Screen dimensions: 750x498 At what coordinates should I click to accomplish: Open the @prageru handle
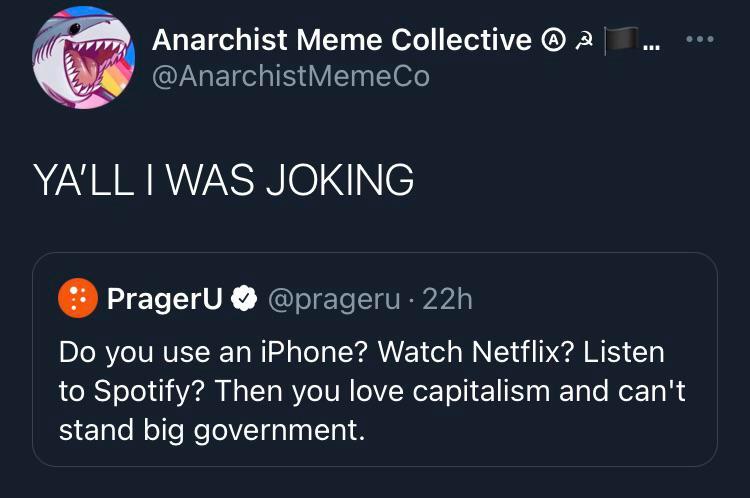point(333,298)
